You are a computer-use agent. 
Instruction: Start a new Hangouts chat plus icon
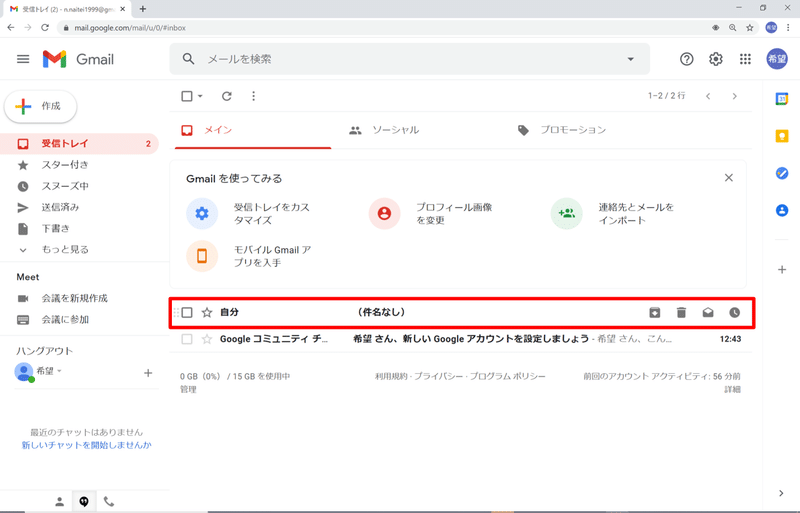[x=148, y=373]
